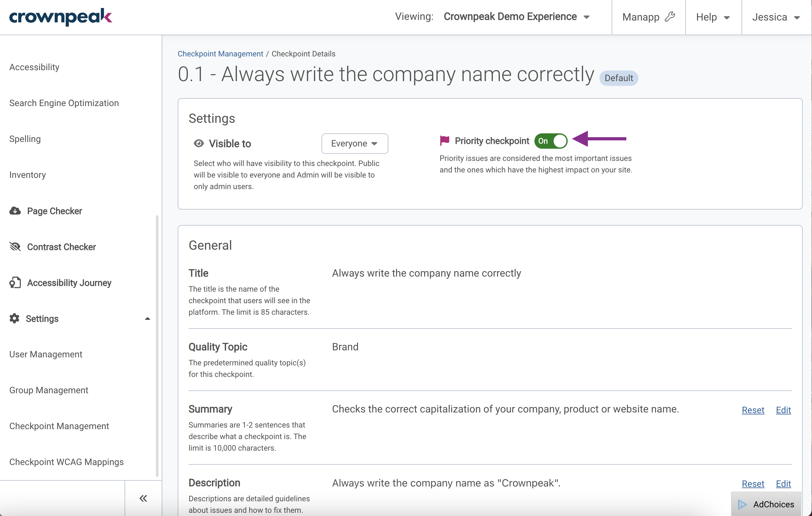Click the Priority checkpoint flag icon
812x516 pixels.
(444, 140)
